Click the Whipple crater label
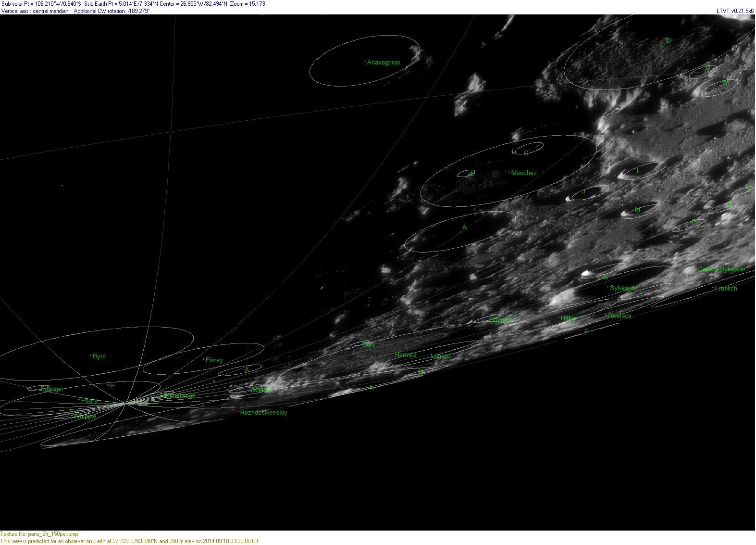Viewport: 756px width, 545px height. [x=85, y=417]
